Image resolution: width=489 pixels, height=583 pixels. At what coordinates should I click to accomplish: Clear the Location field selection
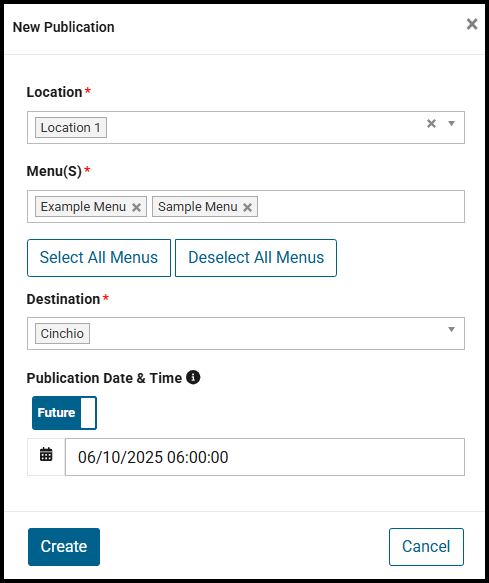(431, 123)
